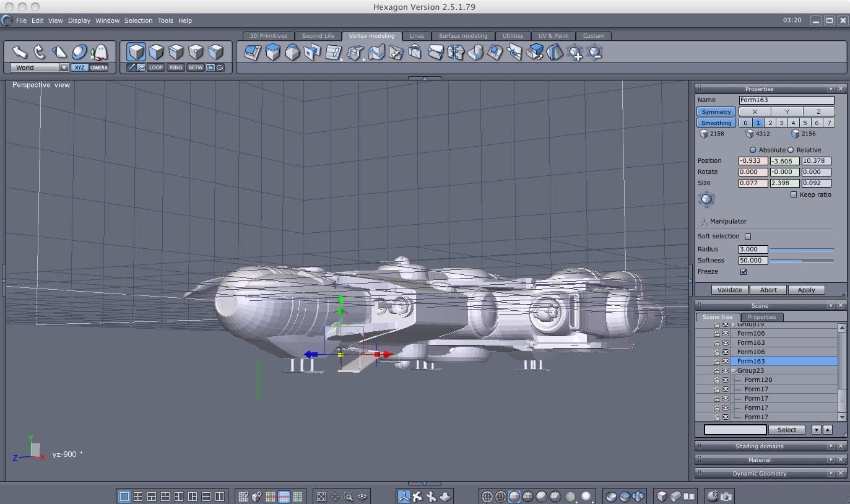Viewport: 850px width, 504px height.
Task: Expand the Shading domains panel
Action: pos(831,446)
